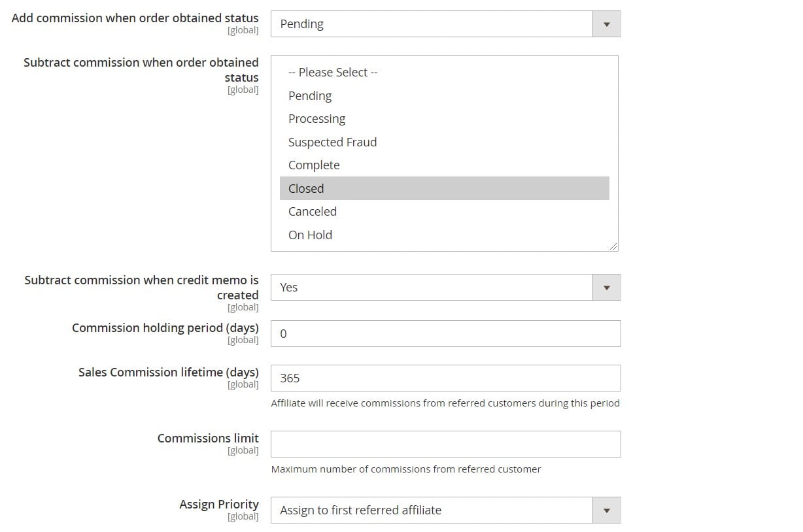803x532 pixels.
Task: Click 'Sales Commission lifetime (days)' label
Action: coord(169,373)
